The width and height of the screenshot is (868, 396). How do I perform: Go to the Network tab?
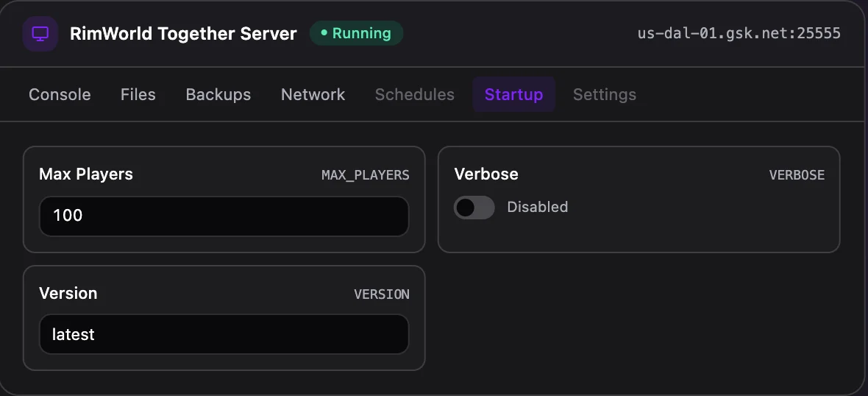(x=313, y=95)
